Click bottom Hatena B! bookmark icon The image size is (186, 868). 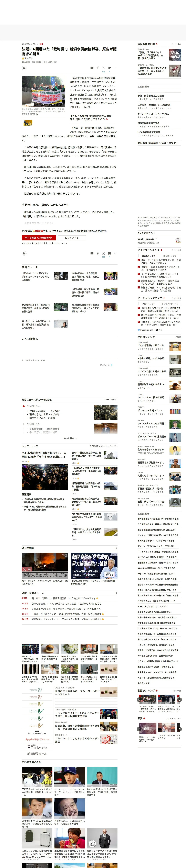point(109,253)
